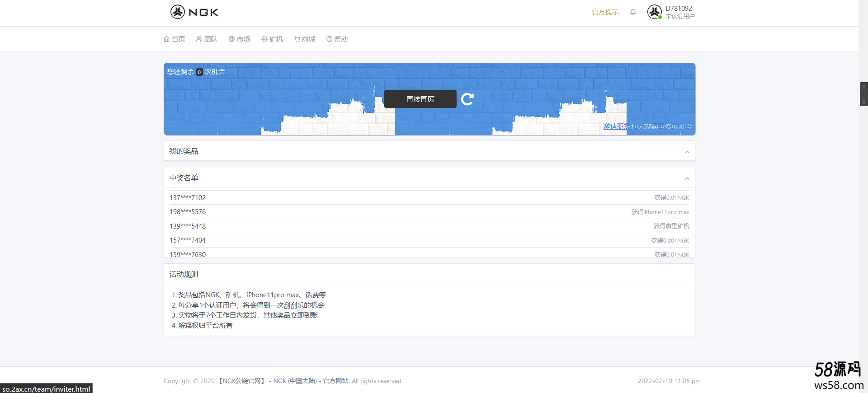
Task: Click the 邀请朋友加入 invite link
Action: coord(647,126)
